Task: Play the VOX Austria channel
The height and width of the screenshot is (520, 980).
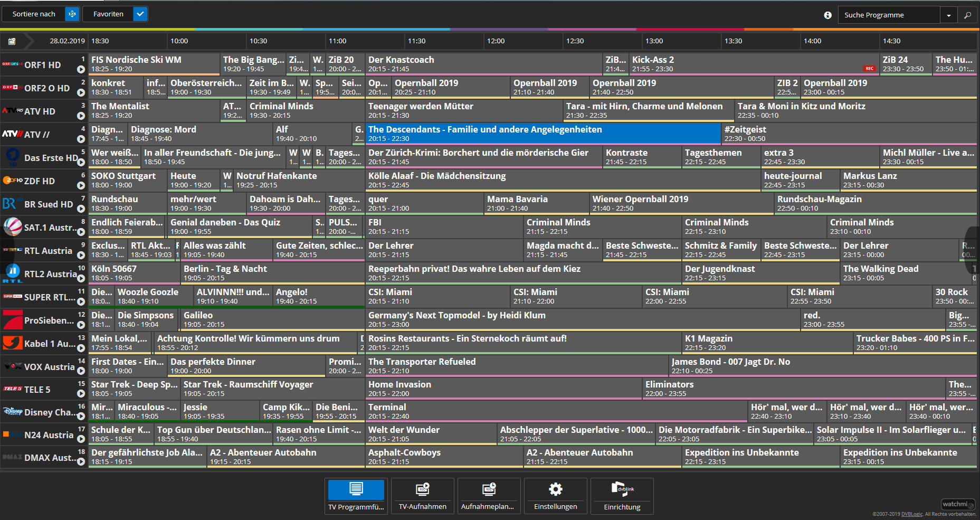Action: tap(81, 371)
